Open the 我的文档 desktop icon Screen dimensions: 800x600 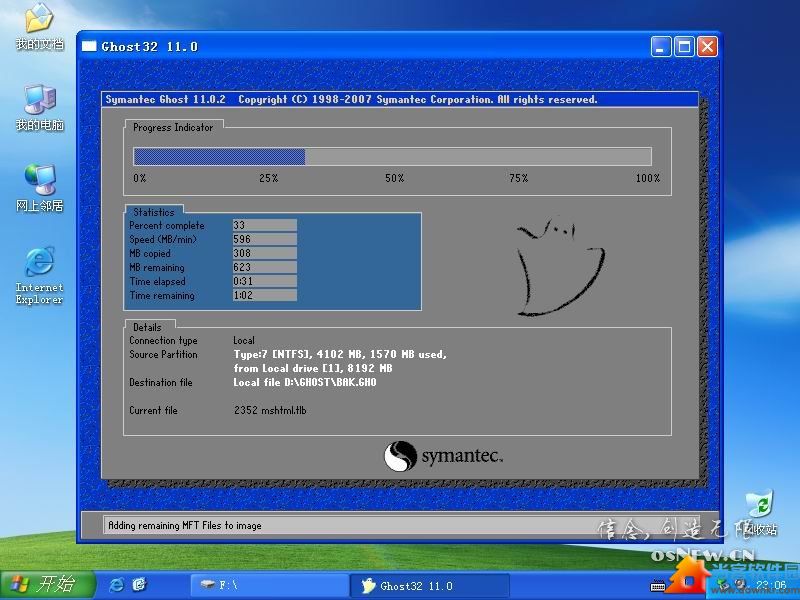pyautogui.click(x=39, y=27)
